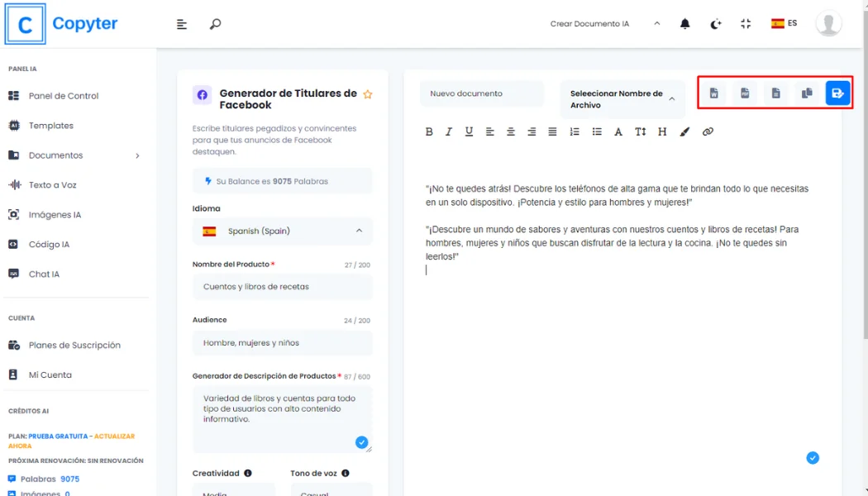Viewport: 868px width, 496px height.
Task: Click the search magnifier in header
Action: (215, 24)
